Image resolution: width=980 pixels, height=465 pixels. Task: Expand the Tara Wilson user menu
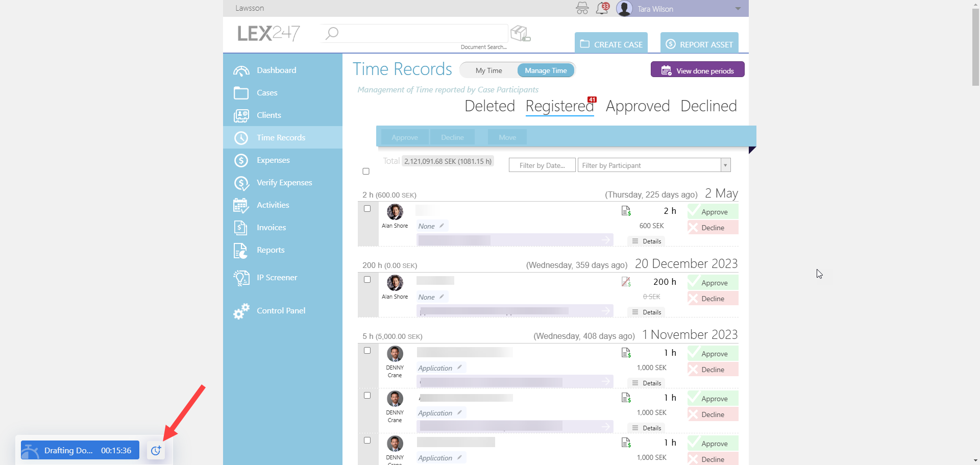(x=738, y=9)
